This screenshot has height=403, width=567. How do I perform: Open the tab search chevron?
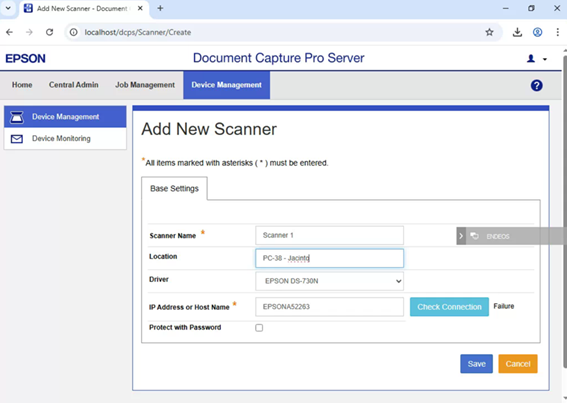8,8
